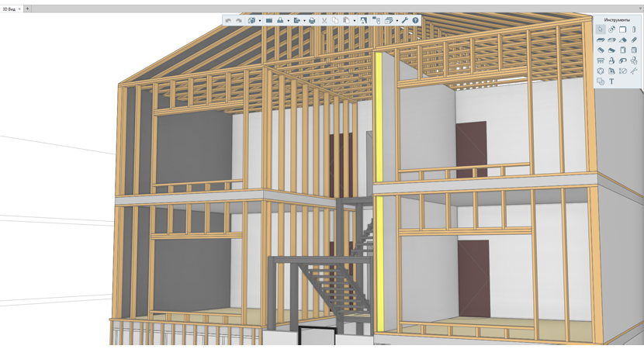Click the Undo arrow in toolbar
The width and height of the screenshot is (644, 349).
tap(228, 20)
